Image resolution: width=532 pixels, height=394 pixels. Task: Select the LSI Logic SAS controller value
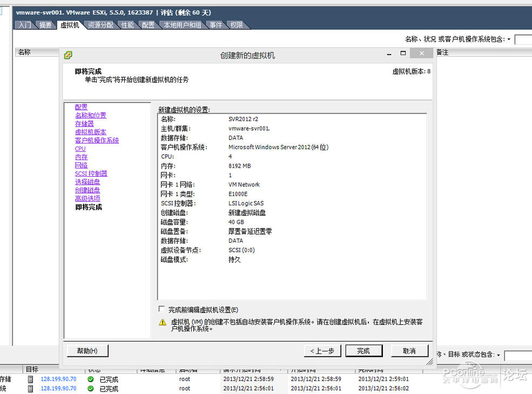tap(246, 203)
